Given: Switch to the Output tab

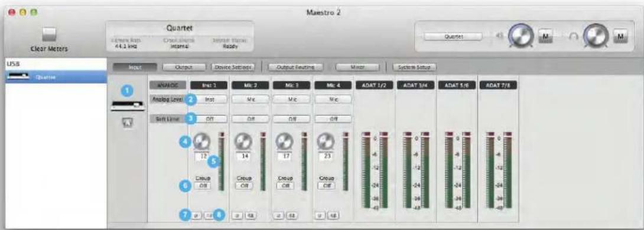Looking at the screenshot, I should click(184, 67).
